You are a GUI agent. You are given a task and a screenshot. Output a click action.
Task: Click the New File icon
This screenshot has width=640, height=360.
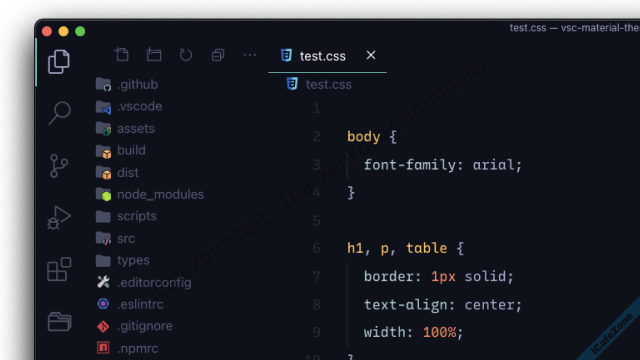(122, 55)
